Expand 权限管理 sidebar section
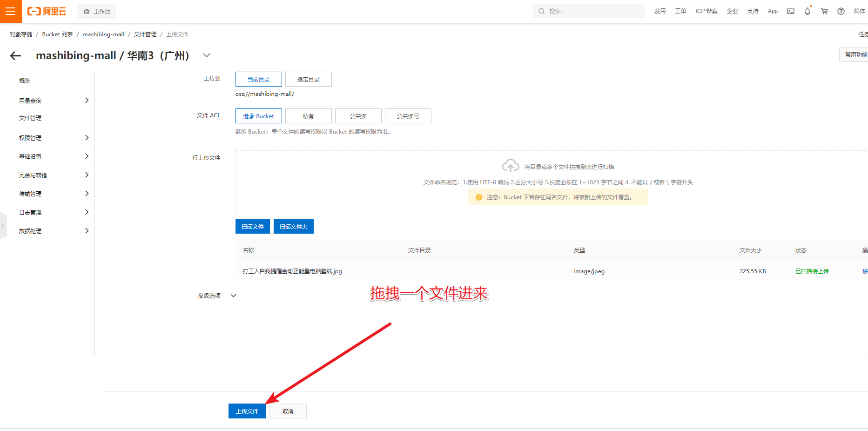This screenshot has height=431, width=868. (x=87, y=138)
